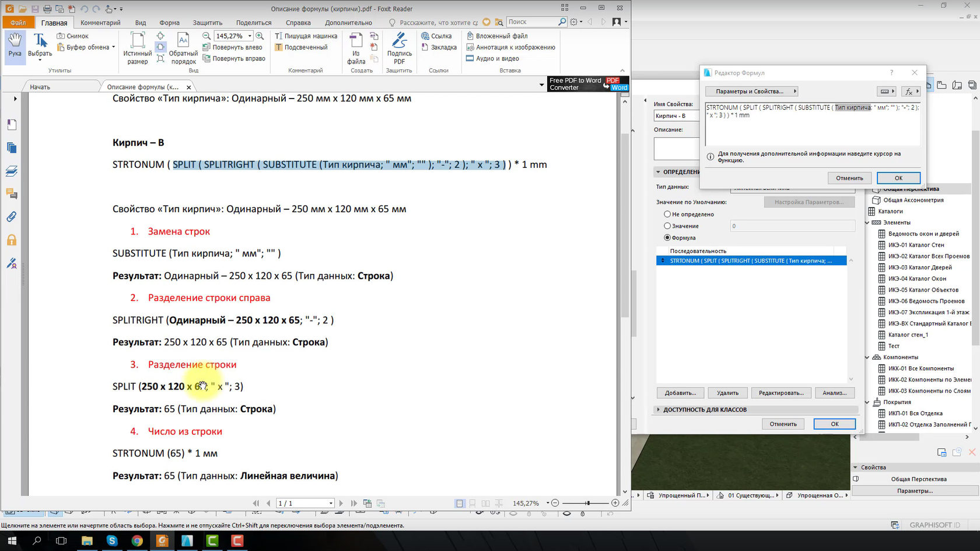Pick the Highlight (Подсвеченный) tool
This screenshot has height=551, width=980.
[x=301, y=47]
